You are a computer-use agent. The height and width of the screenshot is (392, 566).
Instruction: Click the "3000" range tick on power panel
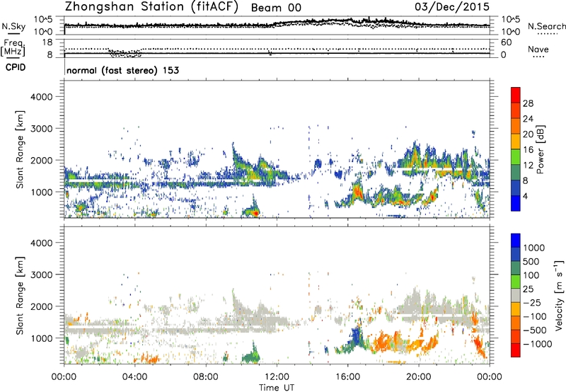pos(41,129)
